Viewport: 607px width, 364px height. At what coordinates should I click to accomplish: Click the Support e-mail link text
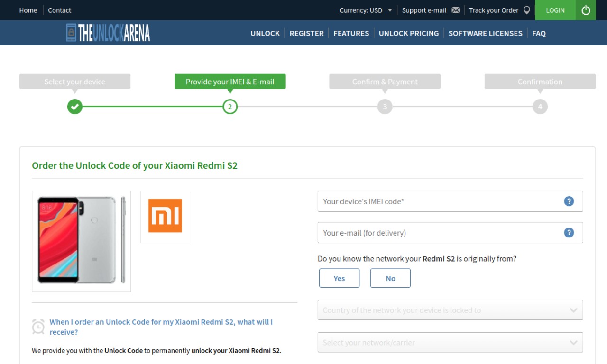pos(424,10)
